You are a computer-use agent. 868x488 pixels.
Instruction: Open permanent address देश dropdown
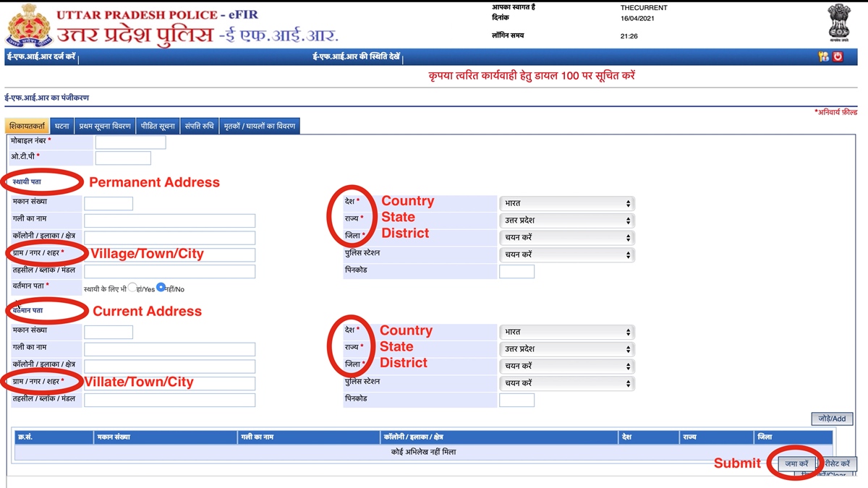[x=567, y=204]
